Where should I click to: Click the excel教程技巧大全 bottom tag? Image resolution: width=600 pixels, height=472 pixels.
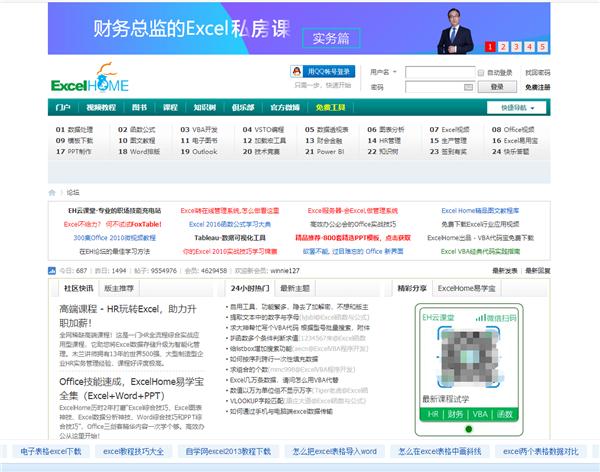(x=134, y=451)
